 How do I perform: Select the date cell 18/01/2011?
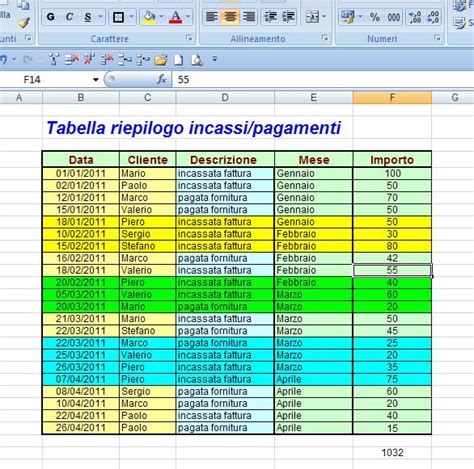click(81, 222)
